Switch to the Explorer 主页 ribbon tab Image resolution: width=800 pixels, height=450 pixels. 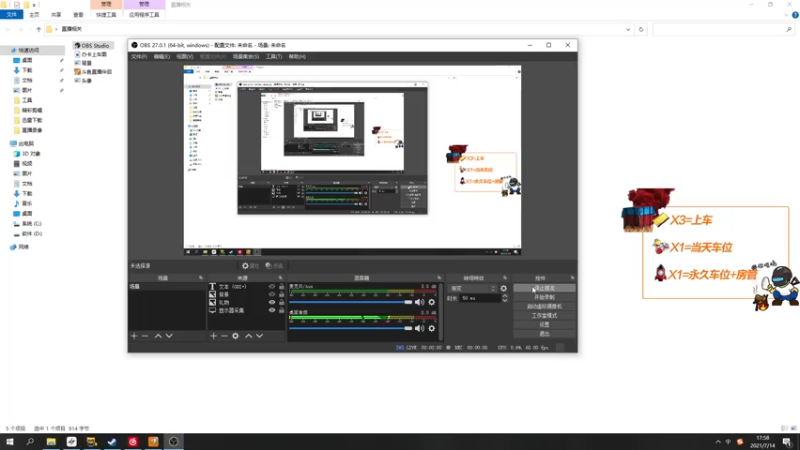coord(34,15)
